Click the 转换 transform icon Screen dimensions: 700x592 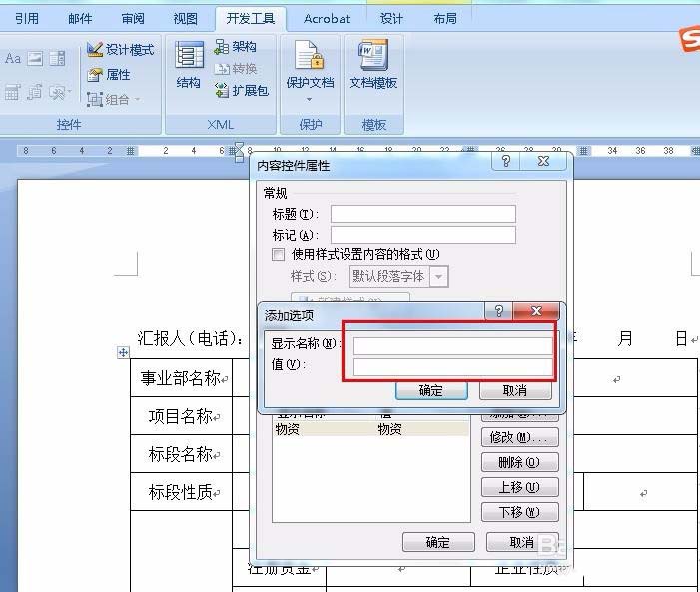click(236, 68)
